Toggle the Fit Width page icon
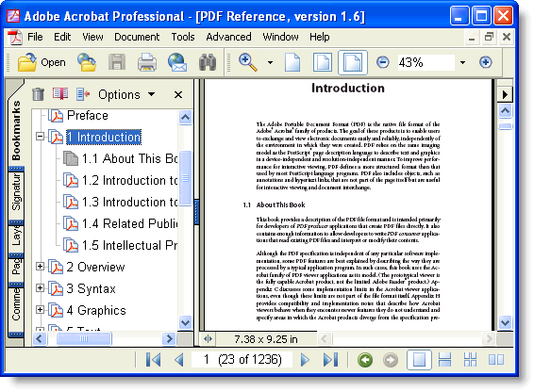Image resolution: width=534 pixels, height=392 pixels. pyautogui.click(x=353, y=62)
